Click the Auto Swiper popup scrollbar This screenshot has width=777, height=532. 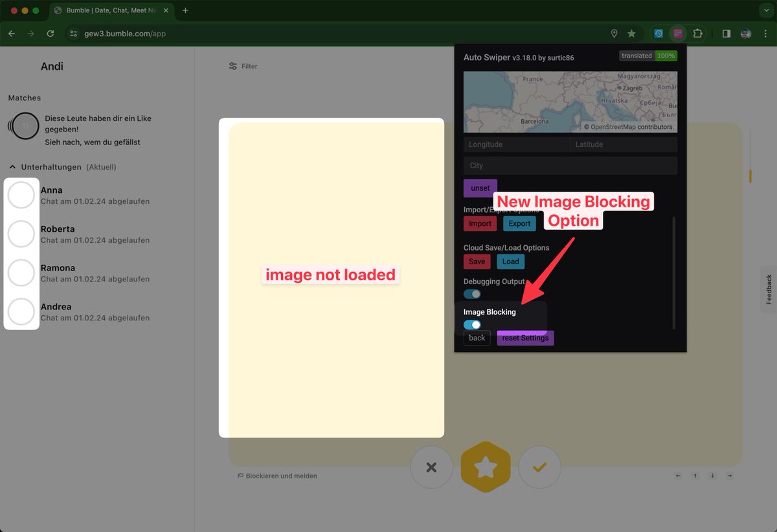[674, 272]
